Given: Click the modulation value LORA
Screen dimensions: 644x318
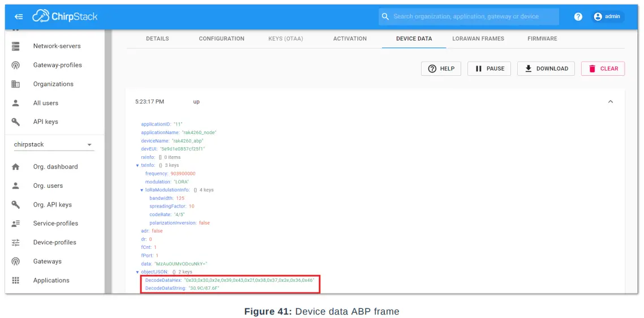Looking at the screenshot, I should click(181, 182).
